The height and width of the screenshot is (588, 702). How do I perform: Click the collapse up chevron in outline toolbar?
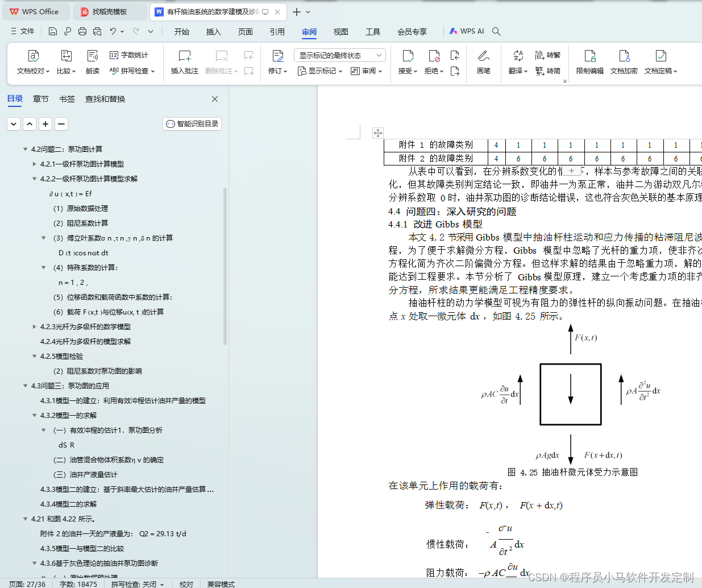30,124
